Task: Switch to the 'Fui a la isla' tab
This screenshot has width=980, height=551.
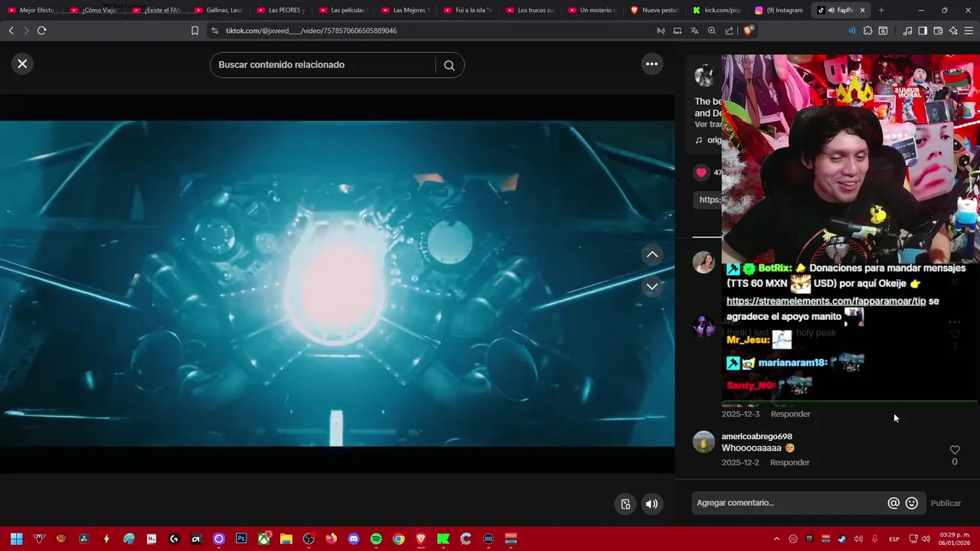Action: pos(467,11)
